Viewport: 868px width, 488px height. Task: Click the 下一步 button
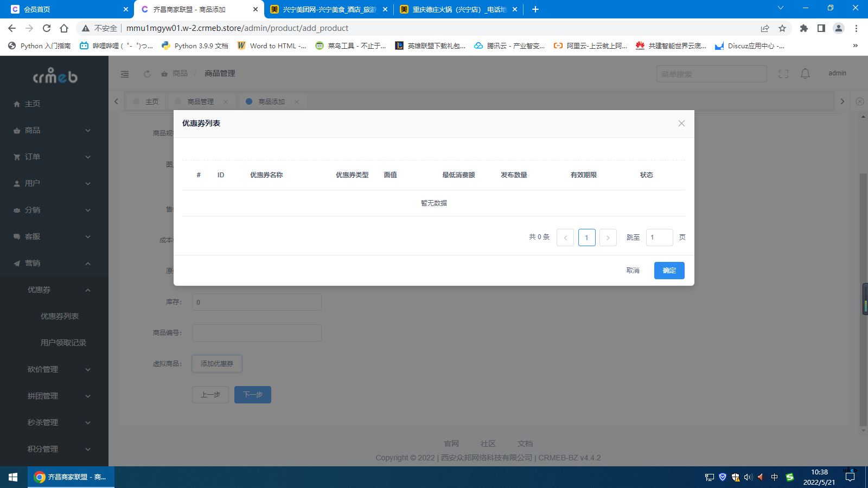click(x=253, y=395)
